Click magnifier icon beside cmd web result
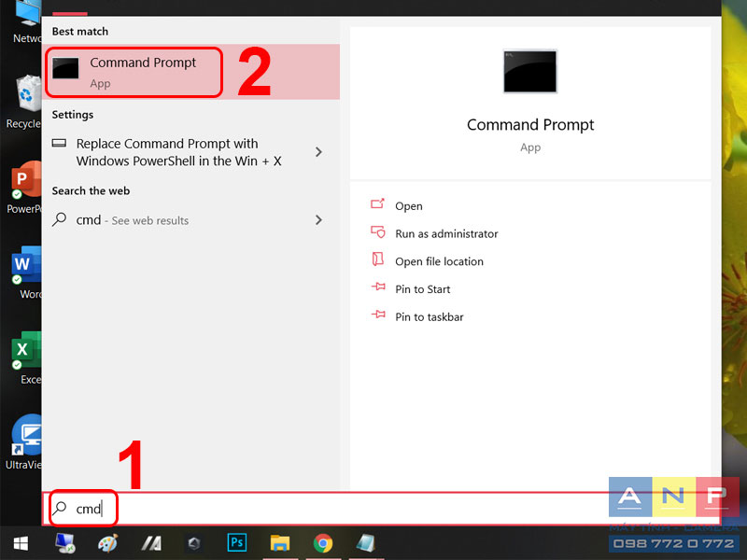 tap(59, 219)
